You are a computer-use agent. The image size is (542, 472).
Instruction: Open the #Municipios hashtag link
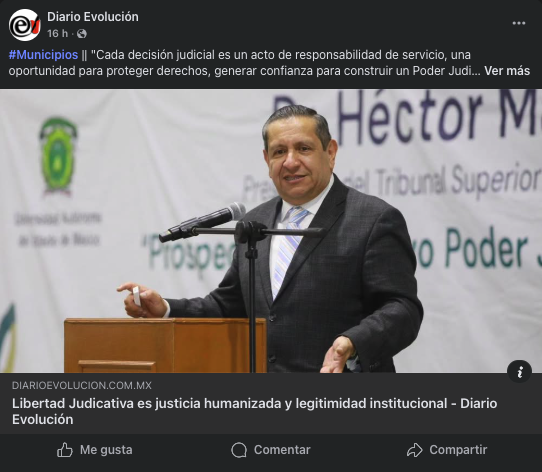(43, 55)
